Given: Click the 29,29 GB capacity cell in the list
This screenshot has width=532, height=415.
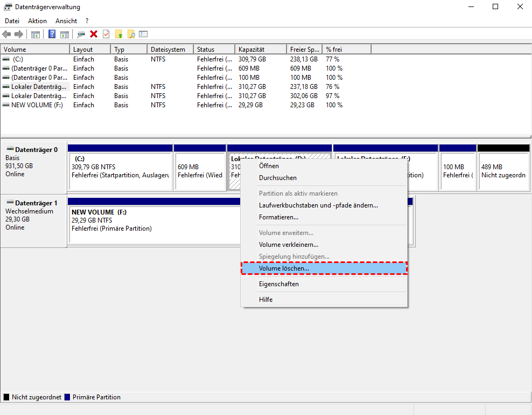Looking at the screenshot, I should click(x=250, y=105).
